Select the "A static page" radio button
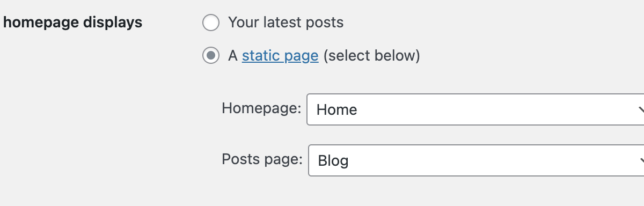This screenshot has width=644, height=206. [211, 55]
